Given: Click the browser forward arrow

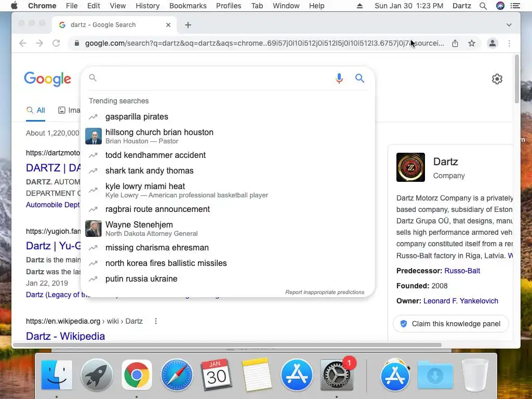Looking at the screenshot, I should coord(39,43).
